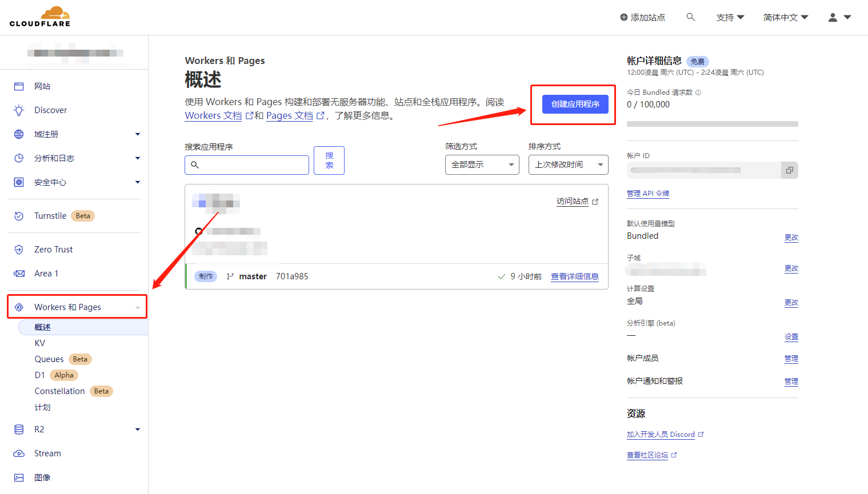The width and height of the screenshot is (868, 494).
Task: Click the plus icon beside 添加站点
Action: coord(624,18)
